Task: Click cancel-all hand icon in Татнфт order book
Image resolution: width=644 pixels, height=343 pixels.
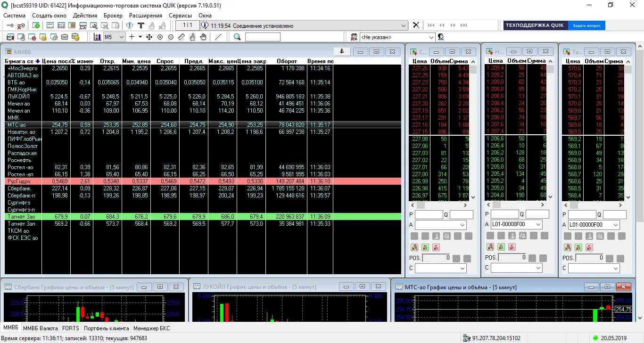Action: tap(568, 247)
